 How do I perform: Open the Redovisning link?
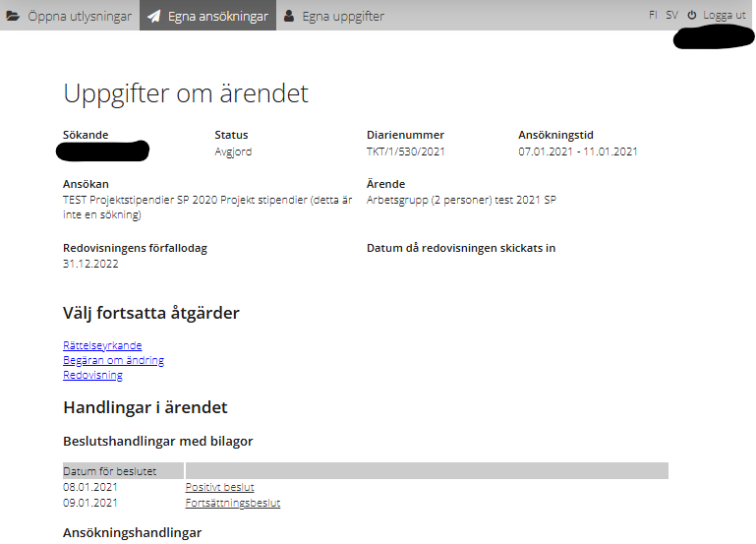point(92,375)
